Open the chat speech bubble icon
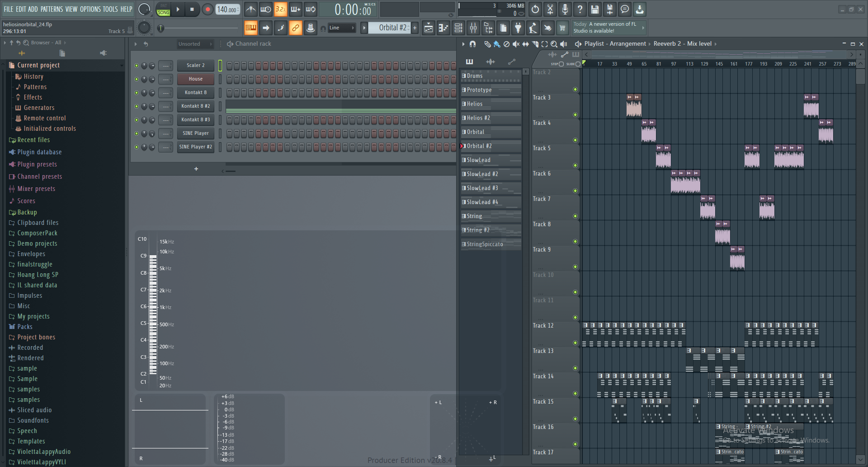Viewport: 868px width, 467px height. point(625,9)
